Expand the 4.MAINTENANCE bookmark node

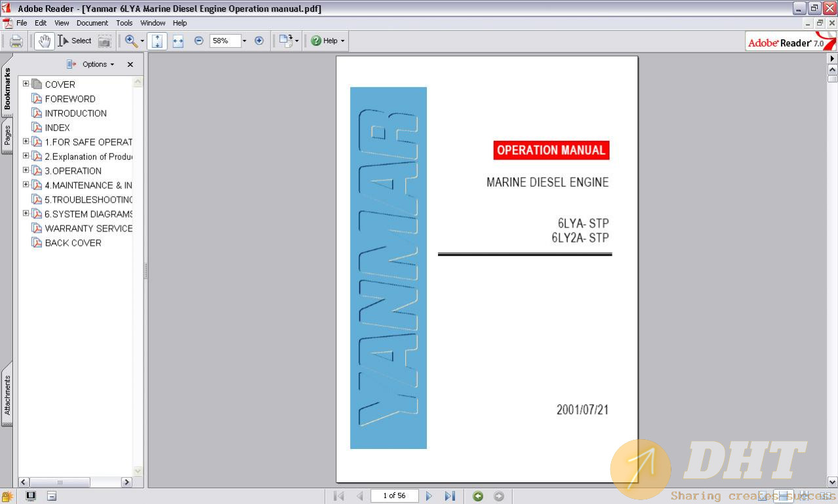26,184
